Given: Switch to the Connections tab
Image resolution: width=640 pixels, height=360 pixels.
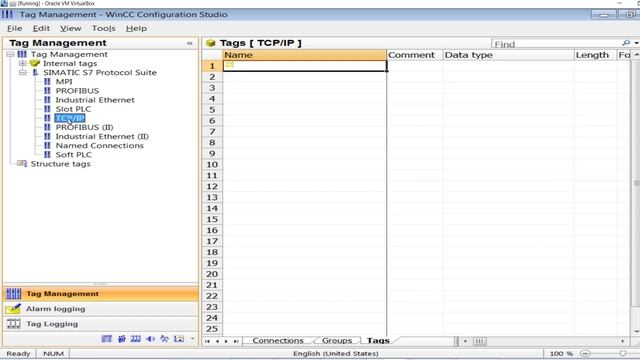Looking at the screenshot, I should [278, 340].
